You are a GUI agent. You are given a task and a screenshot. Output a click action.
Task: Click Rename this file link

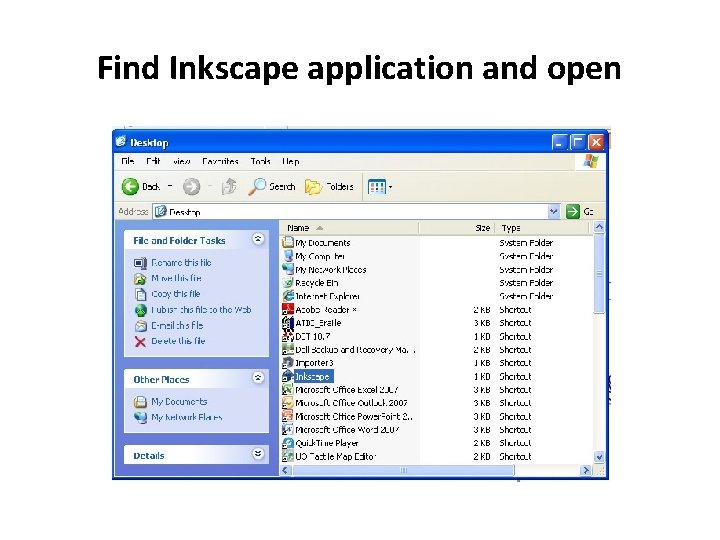click(x=181, y=263)
